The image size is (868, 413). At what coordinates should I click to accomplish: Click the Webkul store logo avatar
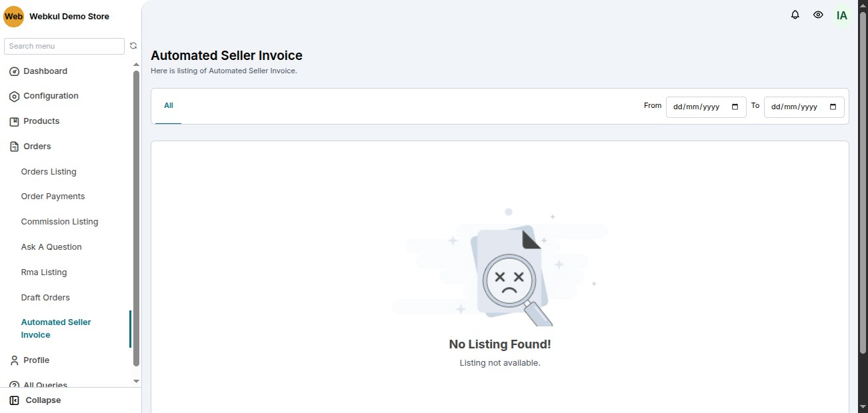coord(13,17)
